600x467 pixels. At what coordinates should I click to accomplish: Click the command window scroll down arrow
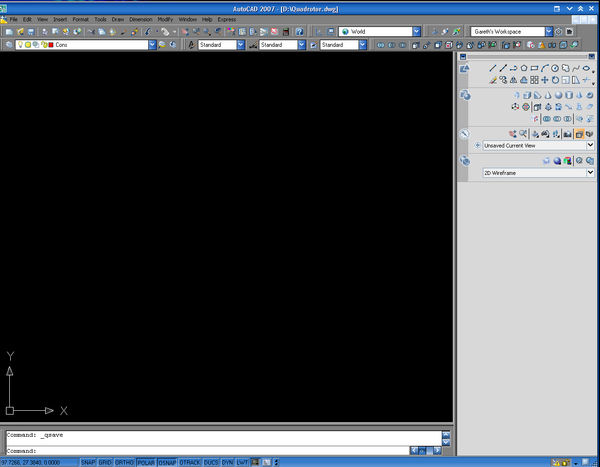446,443
